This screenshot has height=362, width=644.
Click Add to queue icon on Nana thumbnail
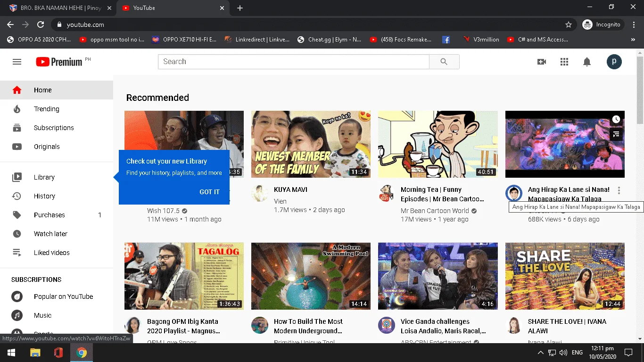(616, 135)
